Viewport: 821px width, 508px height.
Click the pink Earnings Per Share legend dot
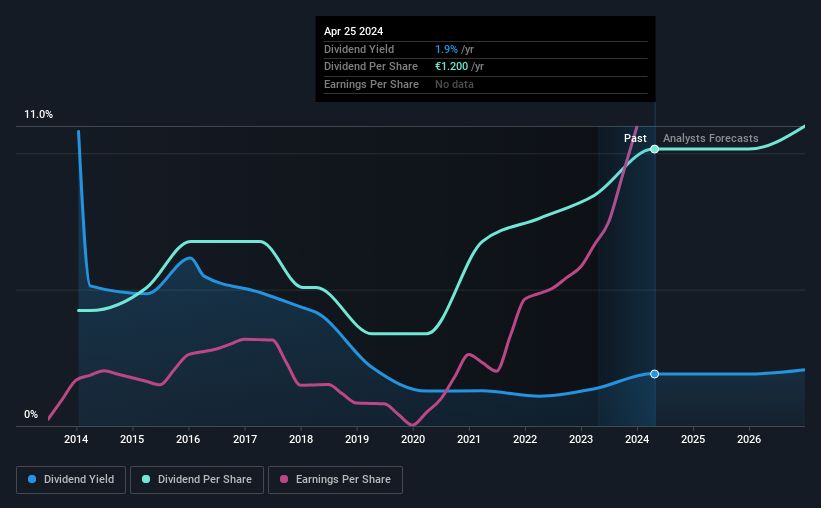pos(284,479)
